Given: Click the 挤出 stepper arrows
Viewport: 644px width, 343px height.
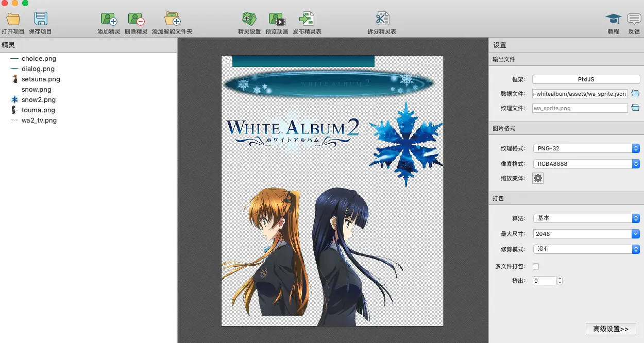Looking at the screenshot, I should pyautogui.click(x=560, y=281).
